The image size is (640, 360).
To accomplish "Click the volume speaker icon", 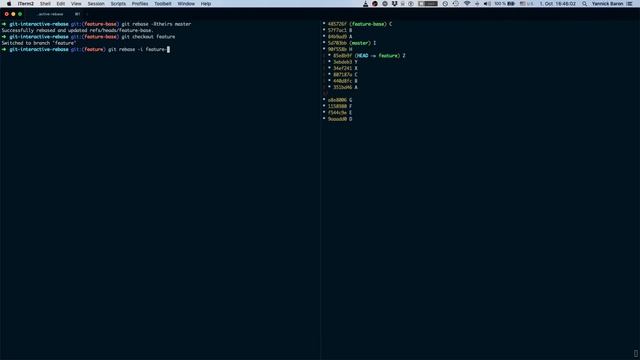I will point(487,4).
